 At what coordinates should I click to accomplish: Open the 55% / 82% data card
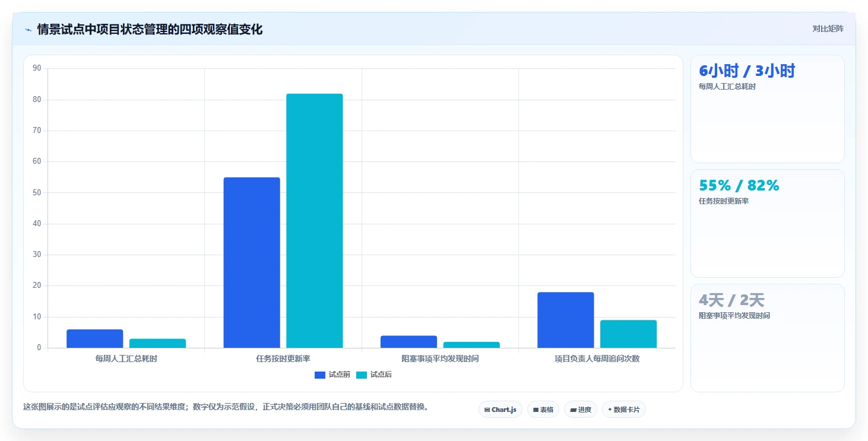(767, 223)
